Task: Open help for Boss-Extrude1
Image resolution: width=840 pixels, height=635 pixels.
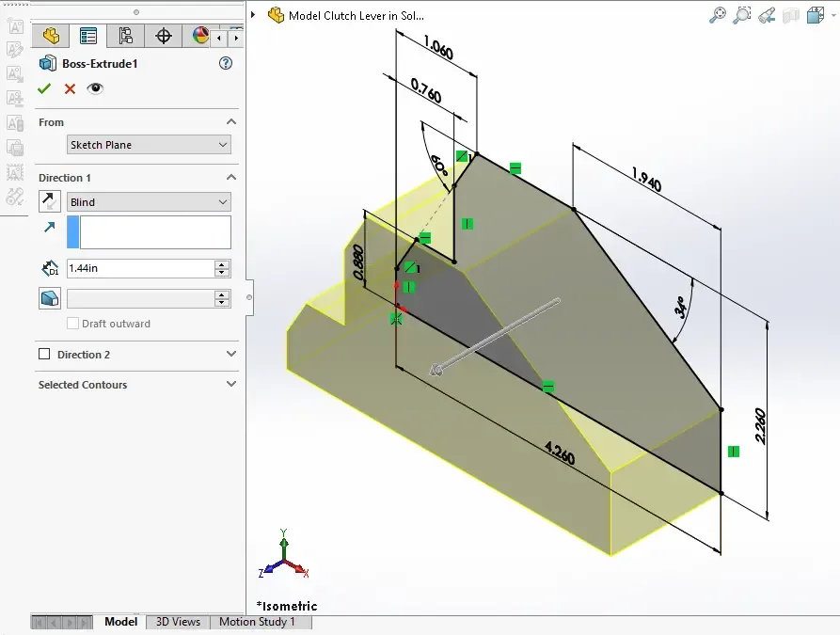Action: point(226,63)
